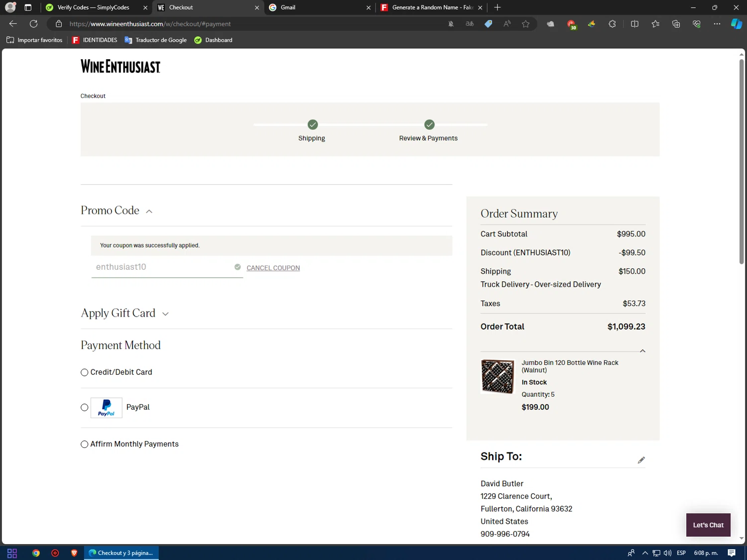Open the Collections icon
The height and width of the screenshot is (560, 747).
click(x=676, y=24)
